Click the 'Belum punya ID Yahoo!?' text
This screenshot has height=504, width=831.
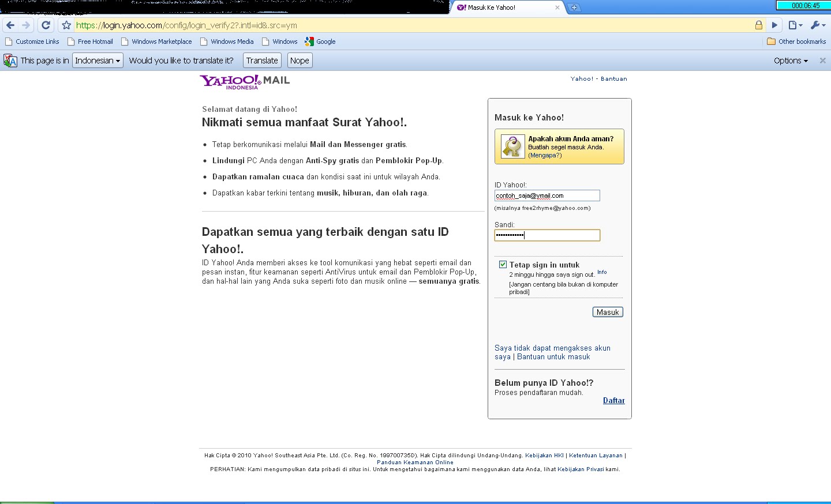(544, 383)
